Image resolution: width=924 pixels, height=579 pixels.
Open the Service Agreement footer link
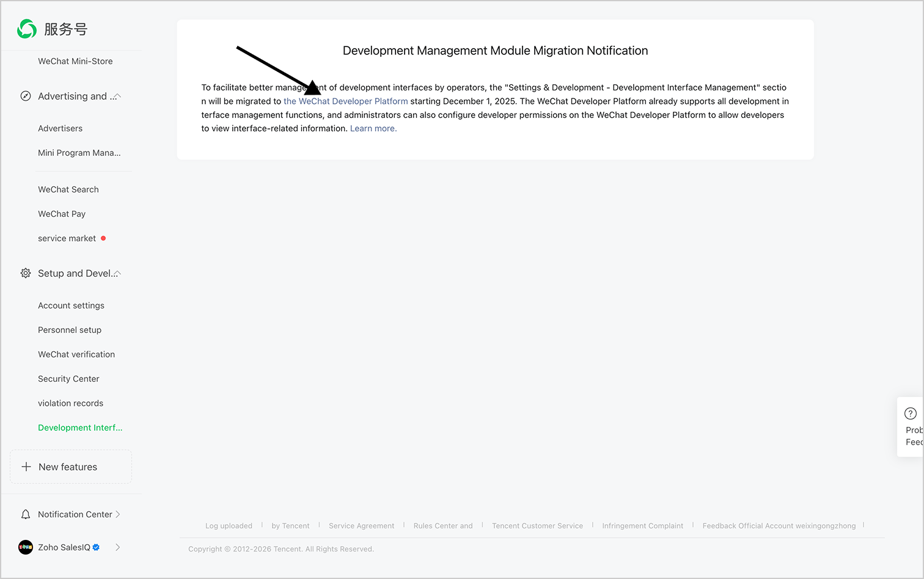tap(362, 526)
